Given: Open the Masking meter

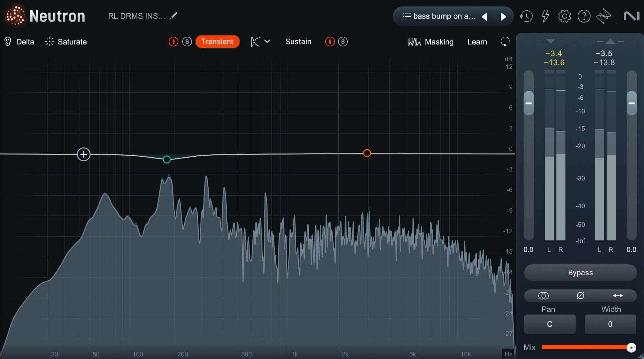Looking at the screenshot, I should [431, 42].
